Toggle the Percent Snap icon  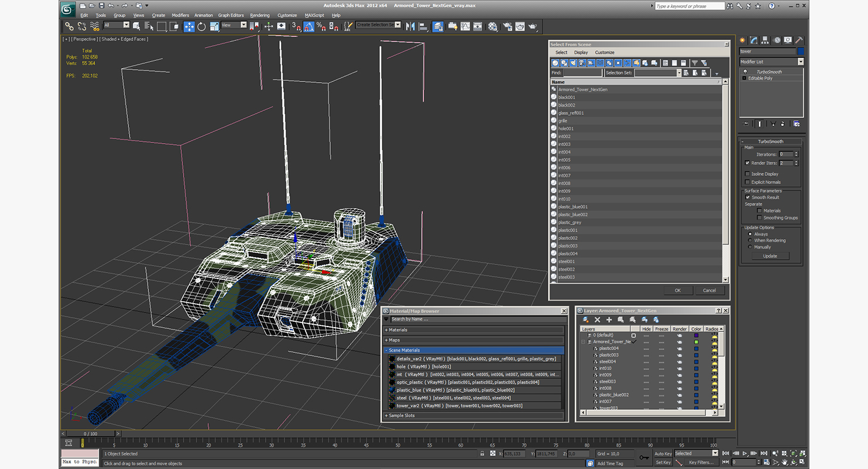click(321, 26)
